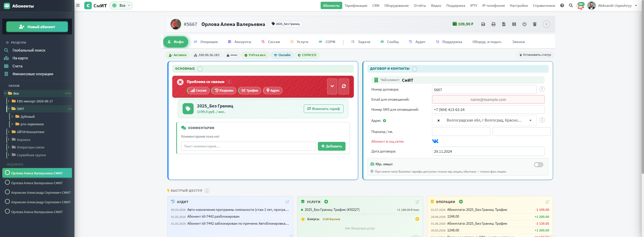Viewport: 644px width, 237px height.
Task: Click the Новый абонент button
Action: point(37,27)
